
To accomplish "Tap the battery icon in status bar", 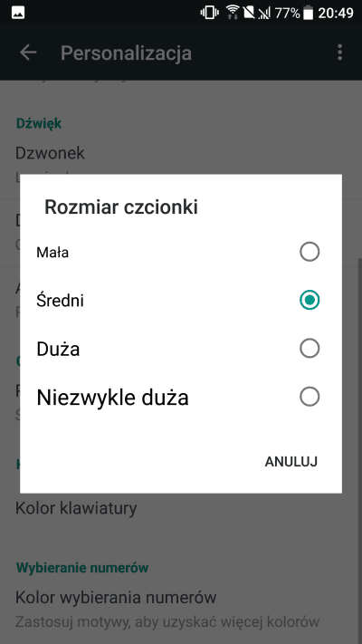I will [309, 13].
